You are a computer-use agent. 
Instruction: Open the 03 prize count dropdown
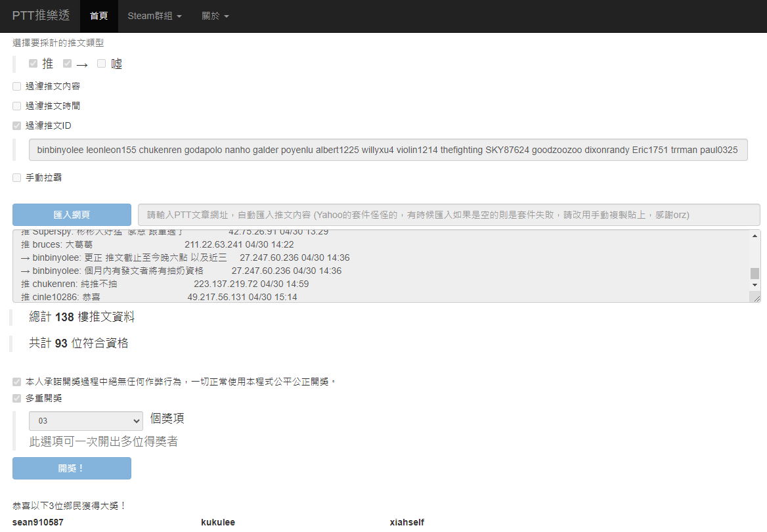click(x=86, y=421)
